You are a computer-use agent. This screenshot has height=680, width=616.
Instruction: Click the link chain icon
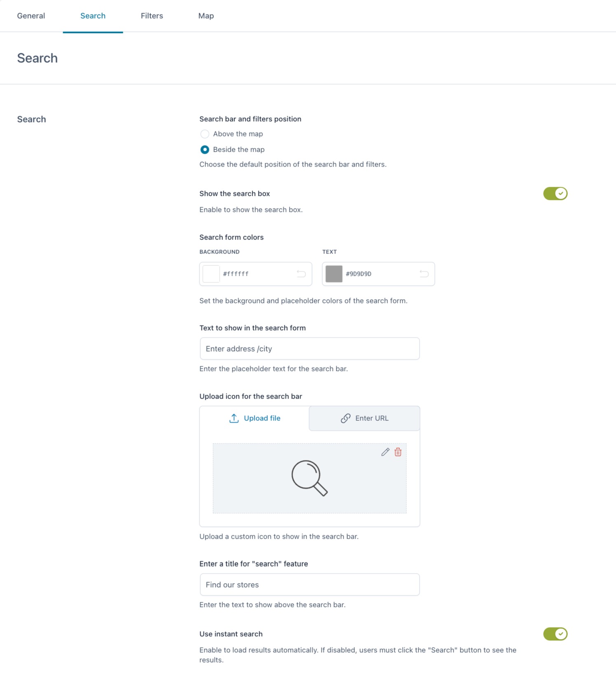pos(346,418)
